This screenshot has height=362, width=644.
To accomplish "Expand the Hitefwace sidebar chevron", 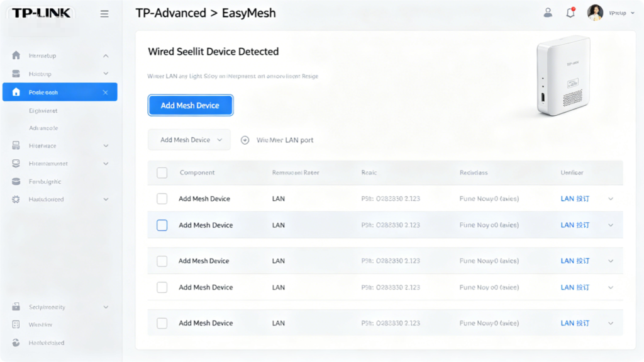I will [x=106, y=145].
